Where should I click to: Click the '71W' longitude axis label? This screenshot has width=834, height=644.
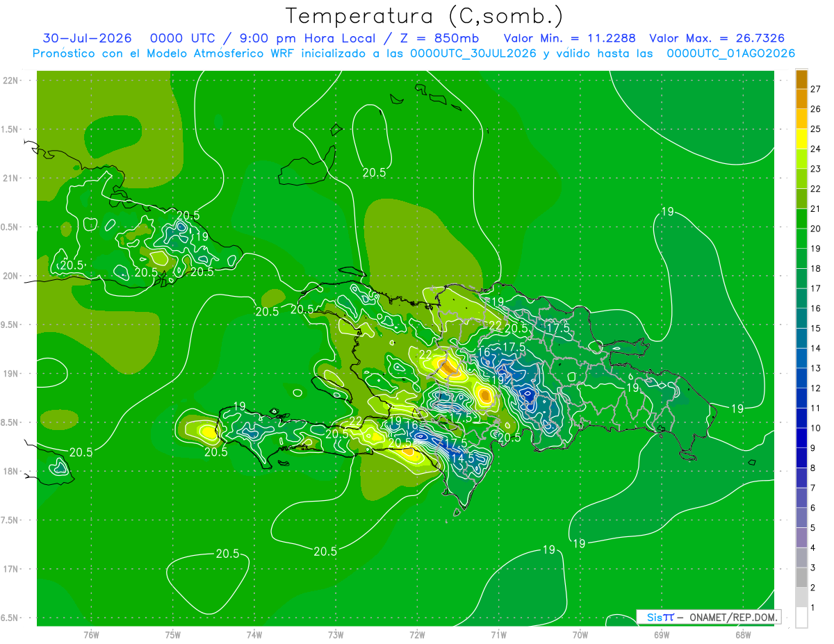(498, 634)
